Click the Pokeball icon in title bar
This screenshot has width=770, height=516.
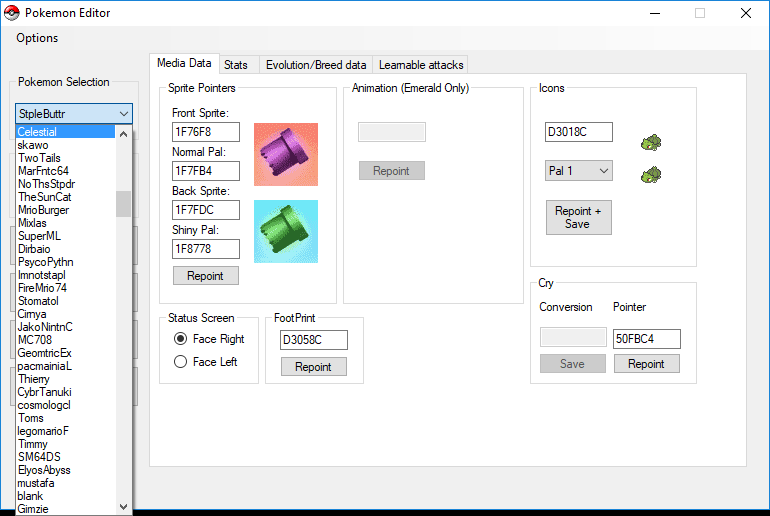point(11,13)
